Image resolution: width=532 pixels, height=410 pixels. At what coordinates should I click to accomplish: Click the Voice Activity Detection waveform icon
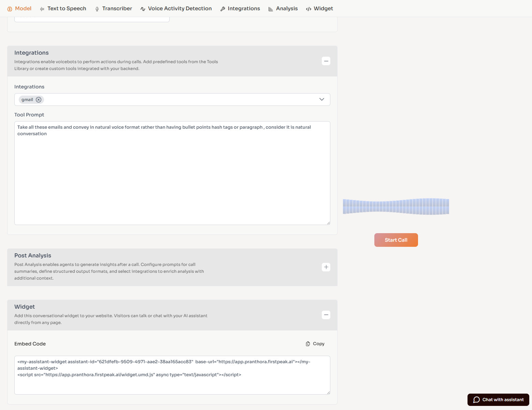coord(142,8)
